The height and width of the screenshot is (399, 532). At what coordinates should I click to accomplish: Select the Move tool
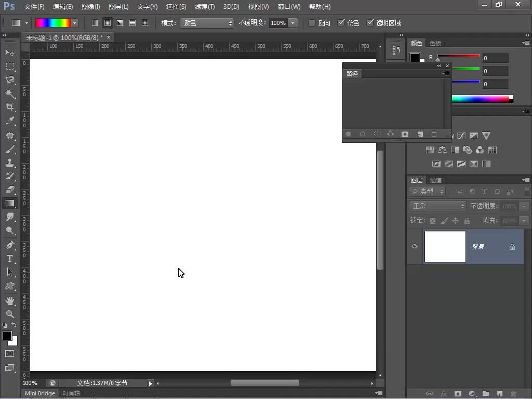coord(10,52)
